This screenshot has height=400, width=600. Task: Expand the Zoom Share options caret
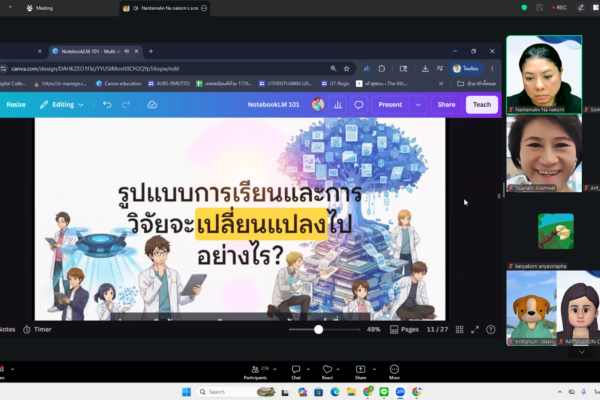374,369
